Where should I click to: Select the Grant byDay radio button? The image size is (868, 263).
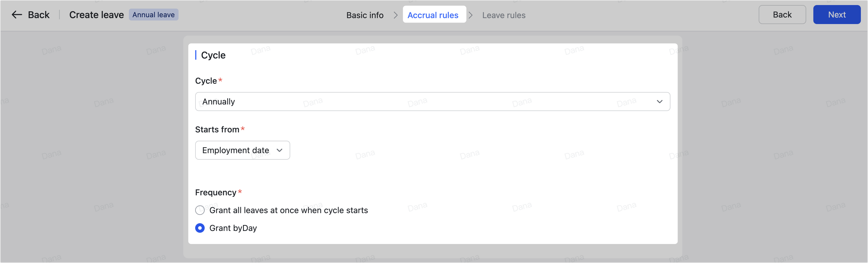click(200, 228)
